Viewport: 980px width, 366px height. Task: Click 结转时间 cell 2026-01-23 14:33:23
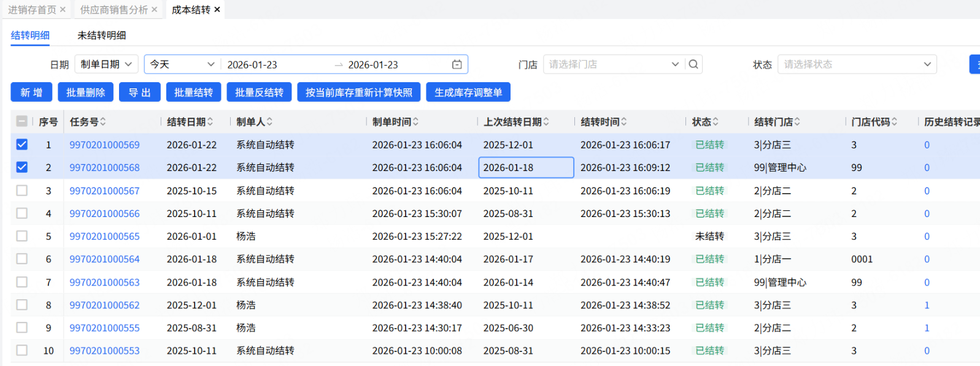(625, 327)
